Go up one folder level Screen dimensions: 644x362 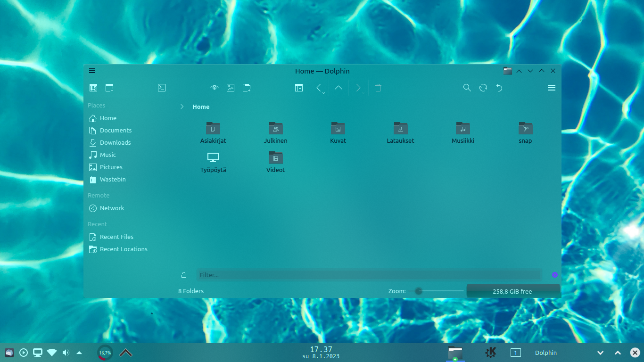[339, 88]
